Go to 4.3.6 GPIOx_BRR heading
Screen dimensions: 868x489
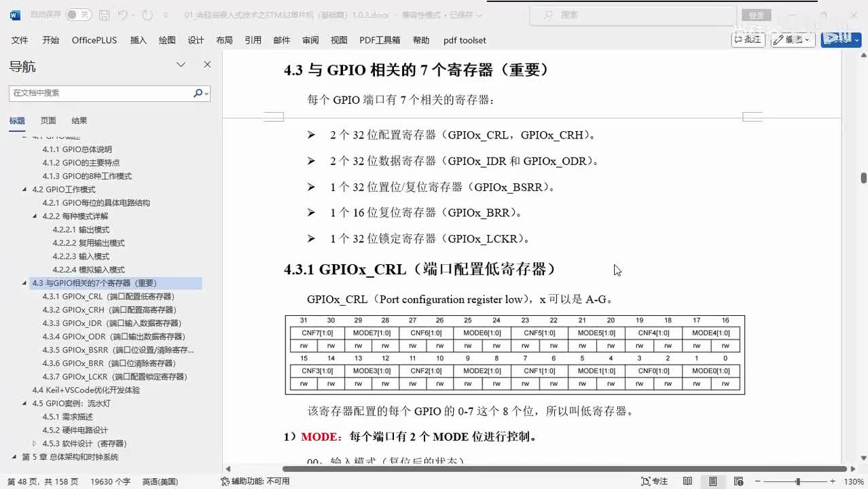point(109,363)
